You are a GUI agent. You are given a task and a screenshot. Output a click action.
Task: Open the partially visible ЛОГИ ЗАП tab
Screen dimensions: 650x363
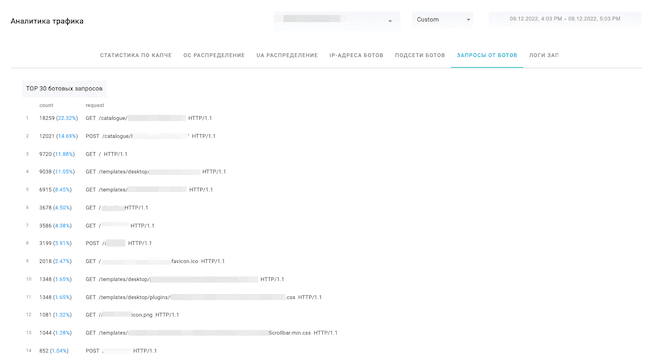point(543,55)
